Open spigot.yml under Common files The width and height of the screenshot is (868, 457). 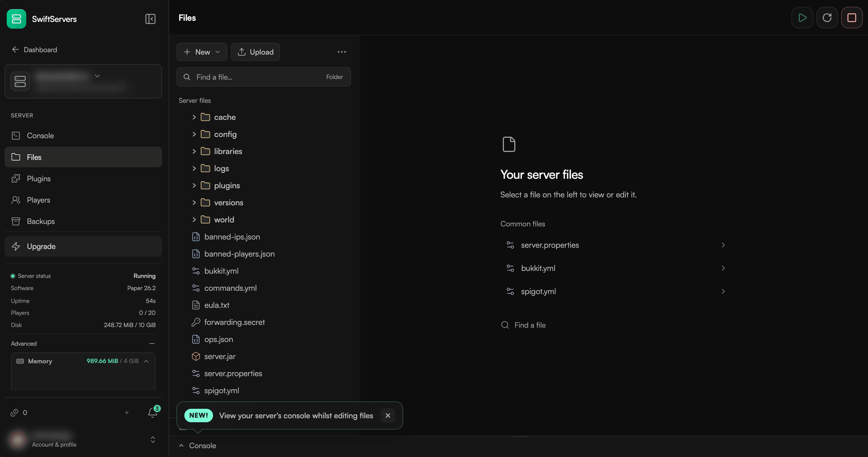click(615, 292)
